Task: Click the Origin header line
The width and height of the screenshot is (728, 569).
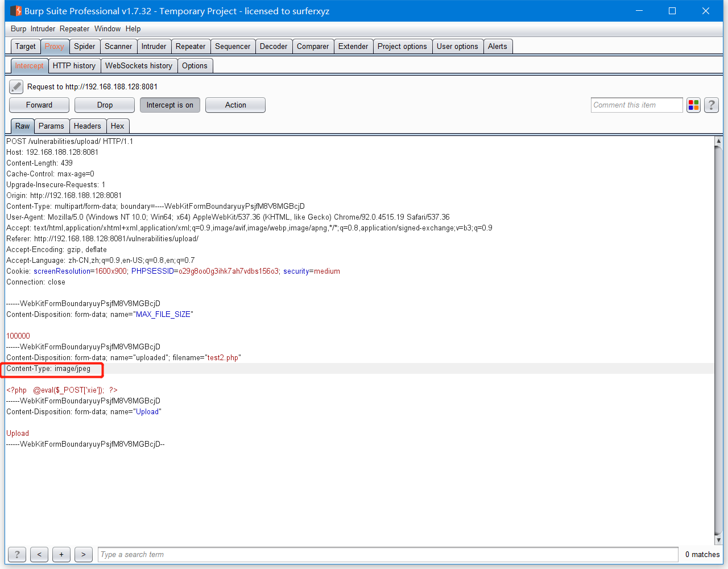Action: pyautogui.click(x=64, y=195)
